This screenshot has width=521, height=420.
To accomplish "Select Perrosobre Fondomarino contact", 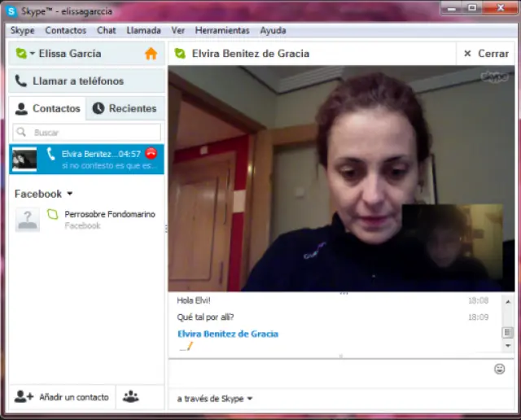I will [87, 219].
